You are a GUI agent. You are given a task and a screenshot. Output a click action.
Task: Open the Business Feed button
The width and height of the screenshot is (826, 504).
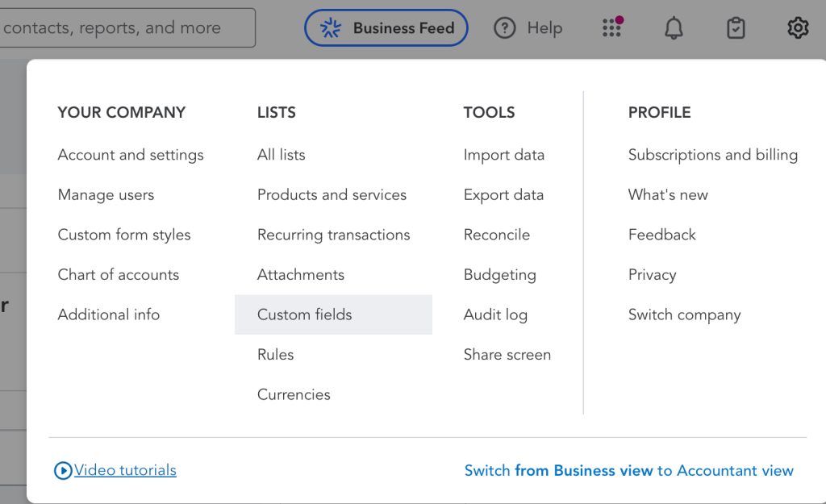pos(386,28)
